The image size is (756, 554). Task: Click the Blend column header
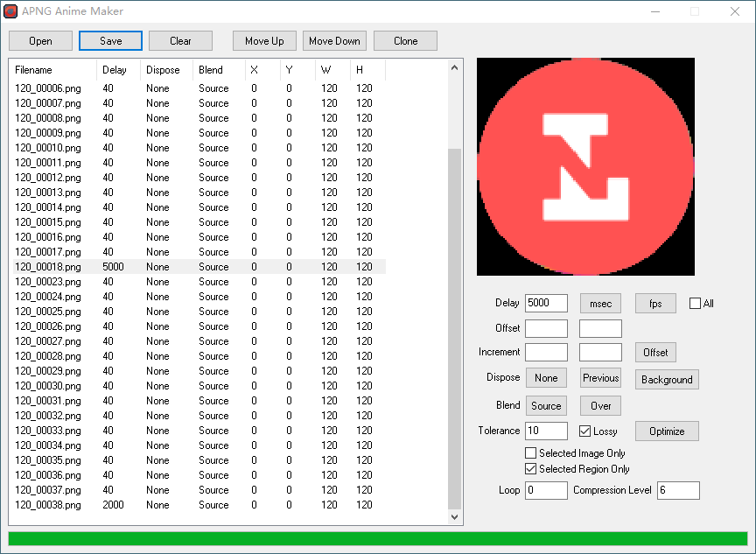(x=219, y=70)
